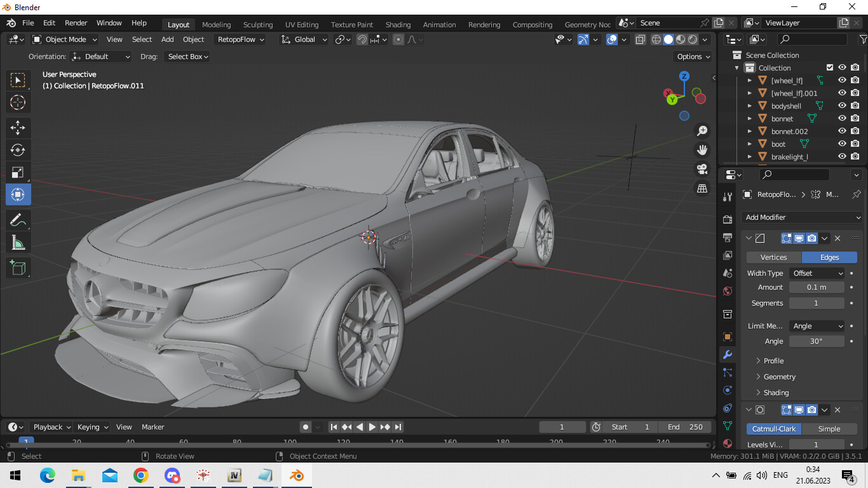Select the Modifier Properties wrench tab
The width and height of the screenshot is (868, 488).
click(727, 355)
